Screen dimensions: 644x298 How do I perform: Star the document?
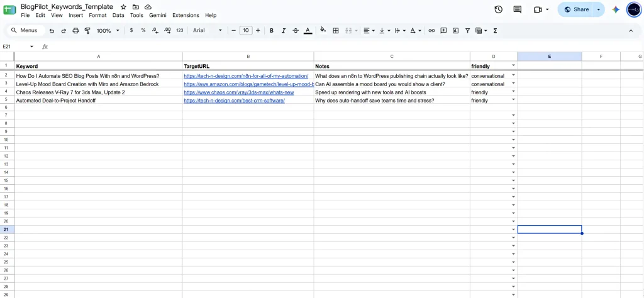[123, 7]
